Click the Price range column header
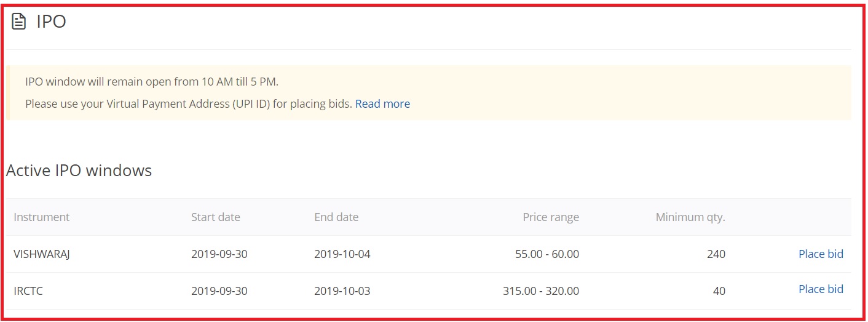This screenshot has width=868, height=322. [x=551, y=217]
